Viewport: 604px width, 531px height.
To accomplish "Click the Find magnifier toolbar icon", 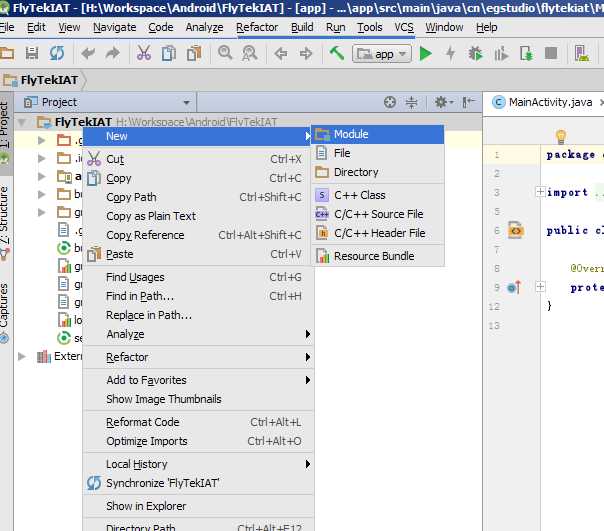I will pos(225,53).
